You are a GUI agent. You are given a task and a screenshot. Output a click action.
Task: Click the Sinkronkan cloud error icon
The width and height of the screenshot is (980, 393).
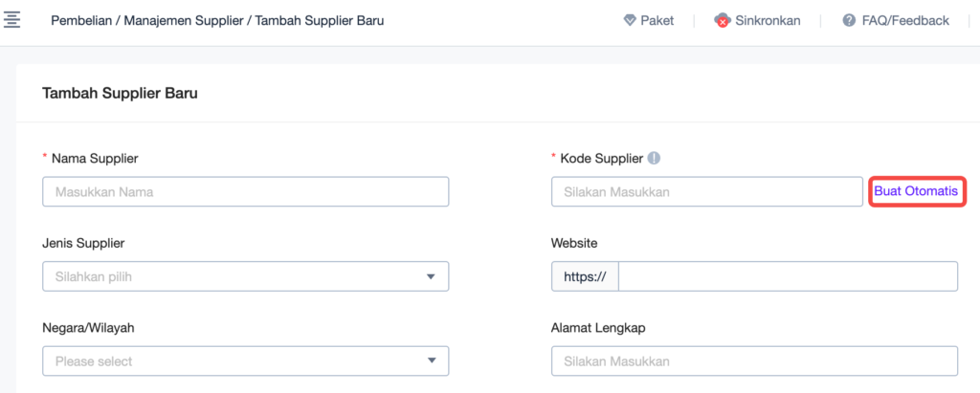723,21
